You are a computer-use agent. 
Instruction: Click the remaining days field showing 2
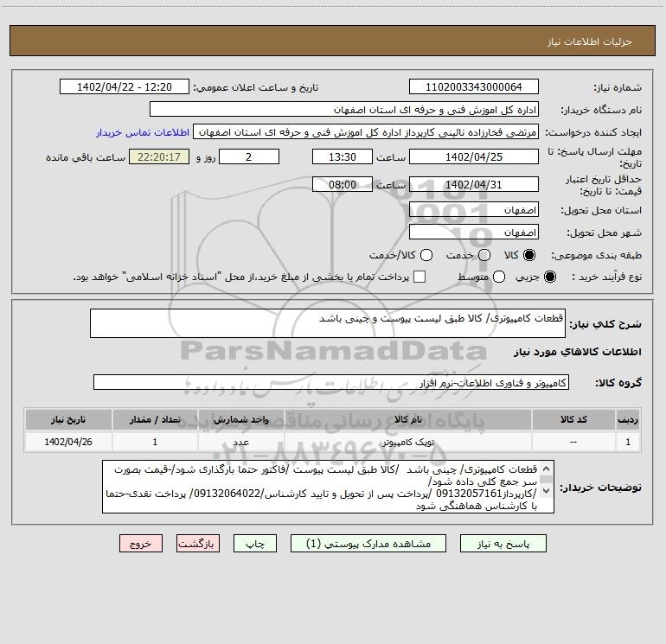tap(249, 156)
